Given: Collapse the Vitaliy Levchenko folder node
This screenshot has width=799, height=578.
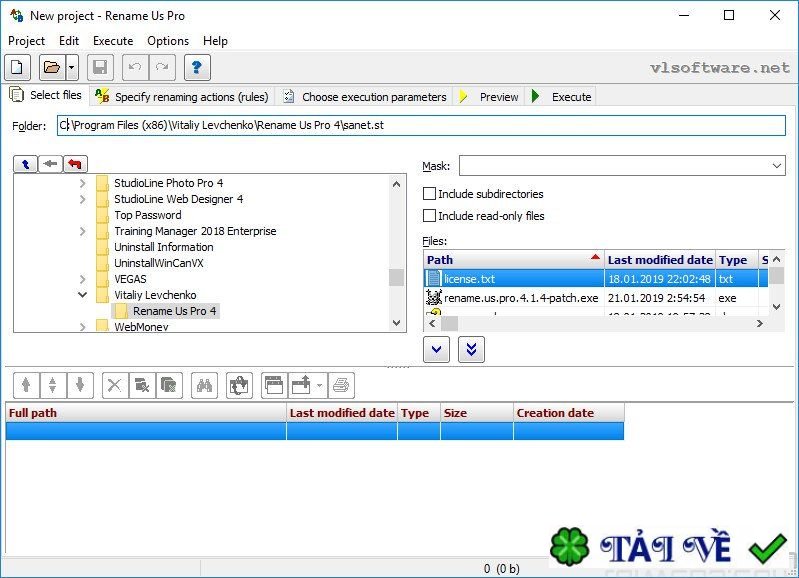Looking at the screenshot, I should click(83, 295).
